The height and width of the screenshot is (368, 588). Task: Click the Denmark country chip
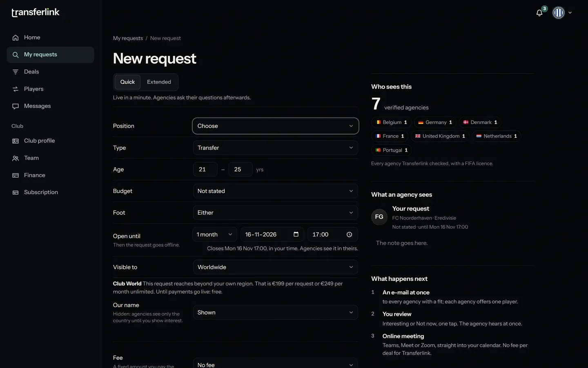[x=480, y=122]
